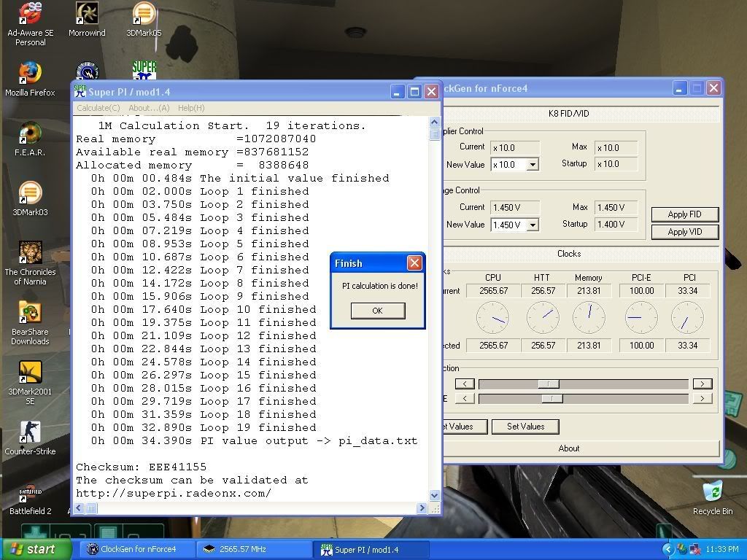This screenshot has height=560, width=747.
Task: Launch Mozilla Firefox from the desktop
Action: [30, 74]
